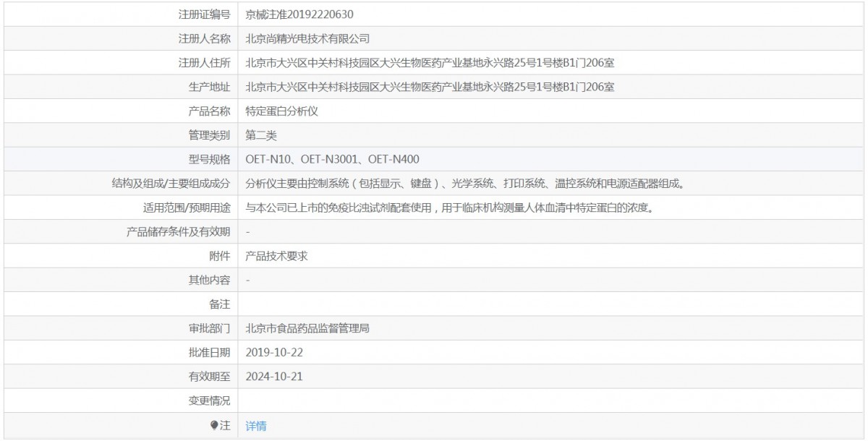This screenshot has width=868, height=441.
Task: Click the 变更情况 field label
Action: click(209, 401)
